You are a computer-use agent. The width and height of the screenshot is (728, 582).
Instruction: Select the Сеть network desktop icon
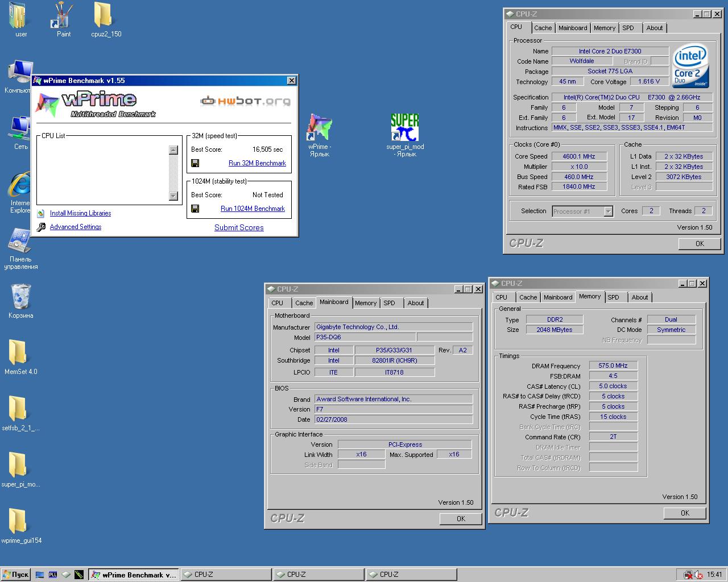click(20, 128)
